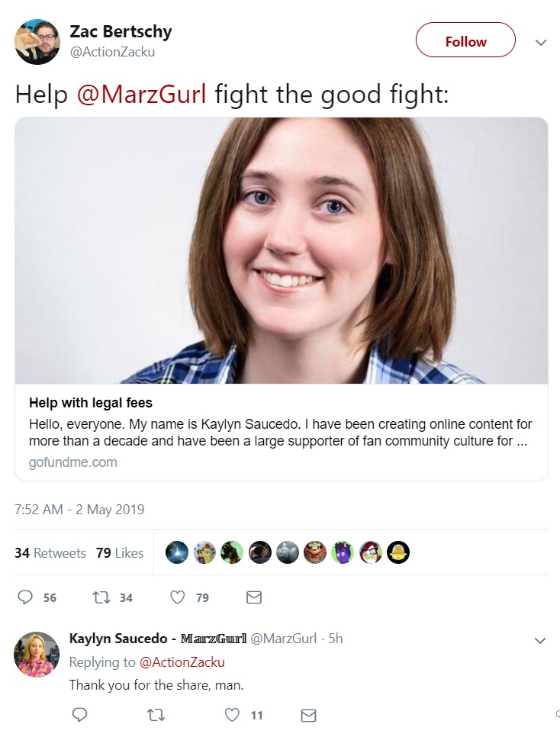Retweet Kaylyn Saucedo's reply
The width and height of the screenshot is (560, 737).
pos(156,716)
